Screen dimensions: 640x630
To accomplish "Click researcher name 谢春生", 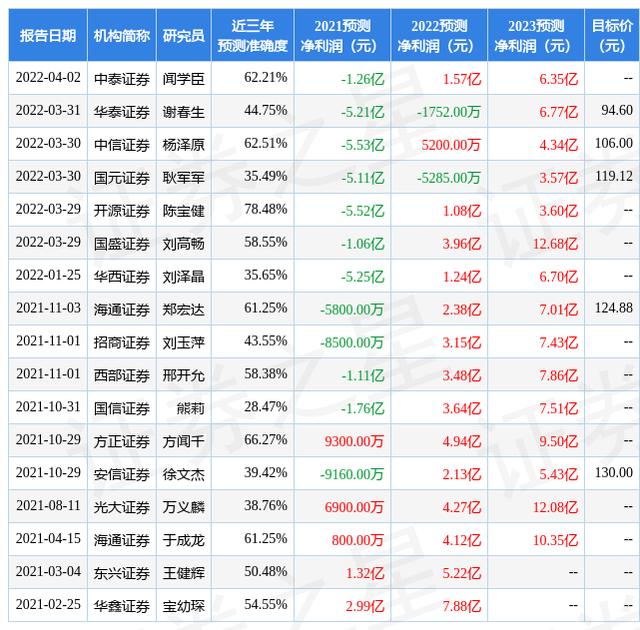I will pyautogui.click(x=183, y=112).
